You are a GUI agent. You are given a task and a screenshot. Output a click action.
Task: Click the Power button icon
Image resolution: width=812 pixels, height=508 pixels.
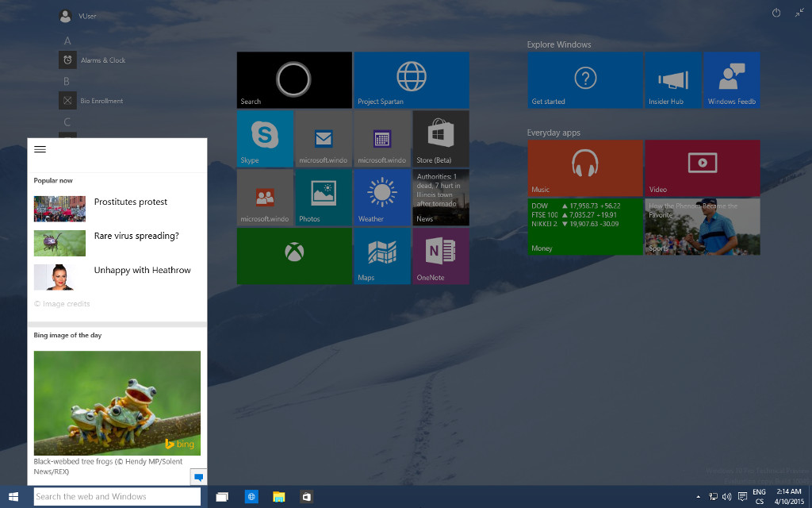coord(776,13)
